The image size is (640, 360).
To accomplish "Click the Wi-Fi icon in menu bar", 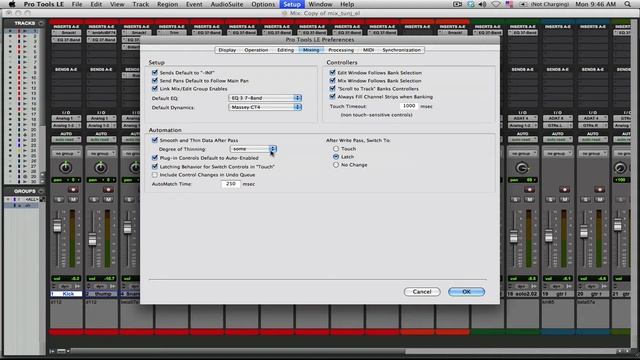I will point(496,4).
